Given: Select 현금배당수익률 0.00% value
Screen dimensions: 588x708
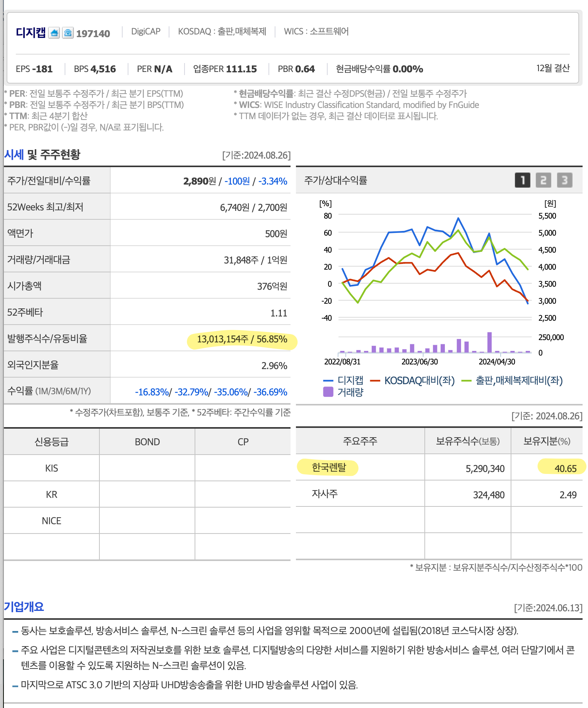Looking at the screenshot, I should click(379, 69).
